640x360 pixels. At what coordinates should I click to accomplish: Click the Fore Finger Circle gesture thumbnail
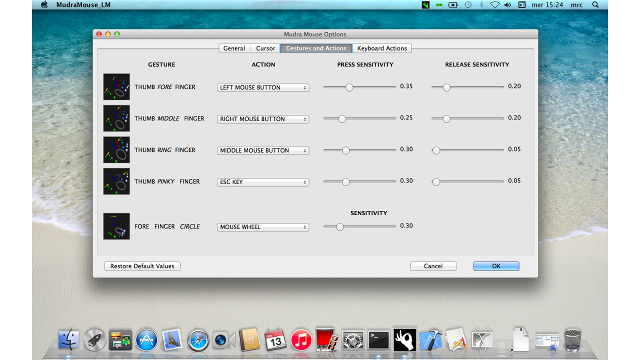click(116, 226)
